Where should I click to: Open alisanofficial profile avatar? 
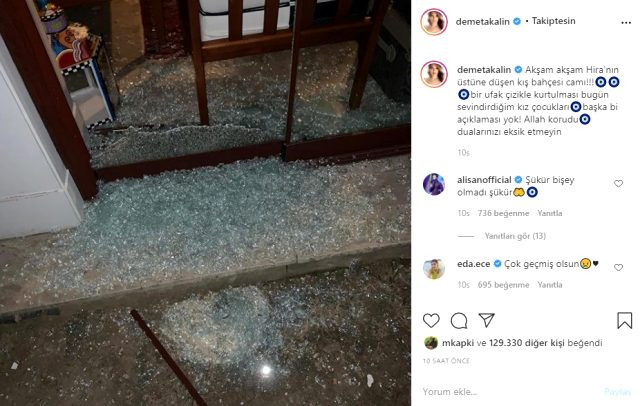433,184
